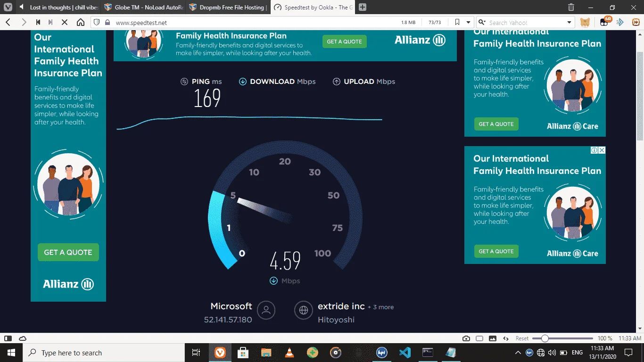Image resolution: width=644 pixels, height=362 pixels.
Task: Select the Speedtest by Ookla tab
Action: pos(314,7)
